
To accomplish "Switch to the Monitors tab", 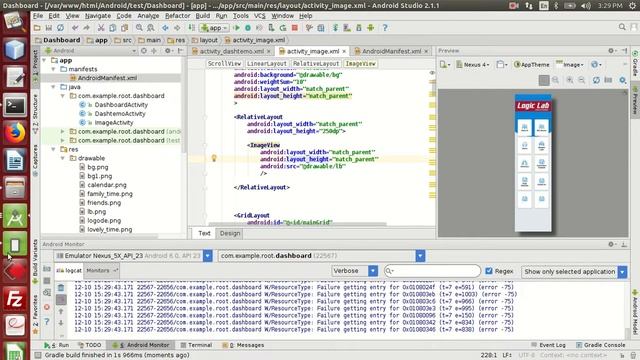I will coord(102,271).
